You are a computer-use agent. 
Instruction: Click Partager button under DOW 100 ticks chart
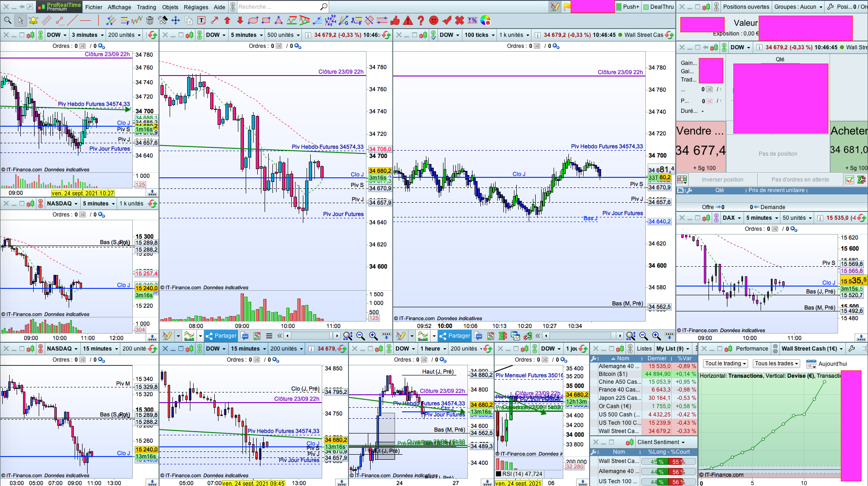[x=455, y=336]
